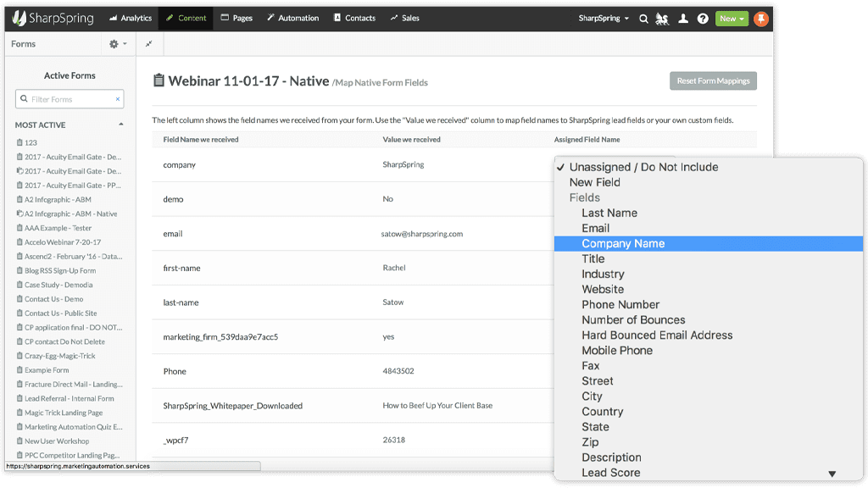Open AAA Example - Tester form
The image size is (868, 488).
pos(58,228)
